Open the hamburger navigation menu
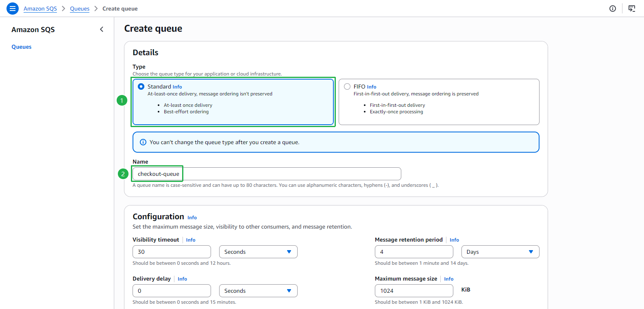Viewport: 644px width, 309px height. (x=13, y=9)
